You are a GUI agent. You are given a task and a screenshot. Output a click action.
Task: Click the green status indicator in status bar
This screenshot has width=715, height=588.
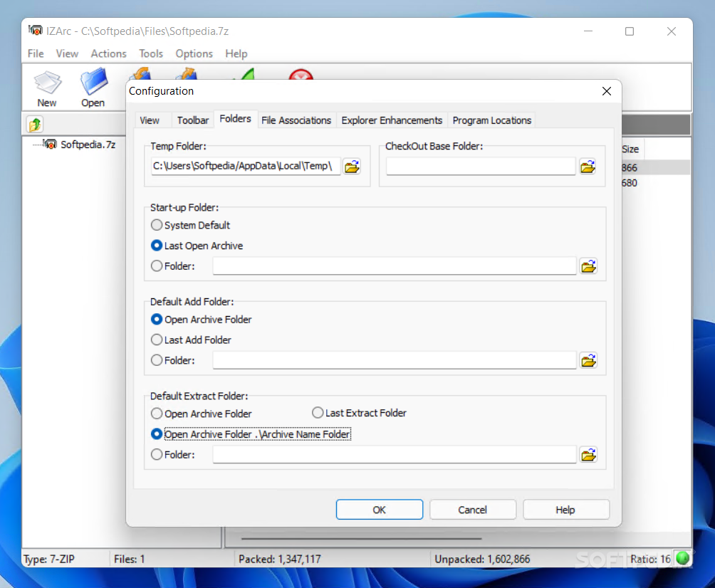[683, 558]
